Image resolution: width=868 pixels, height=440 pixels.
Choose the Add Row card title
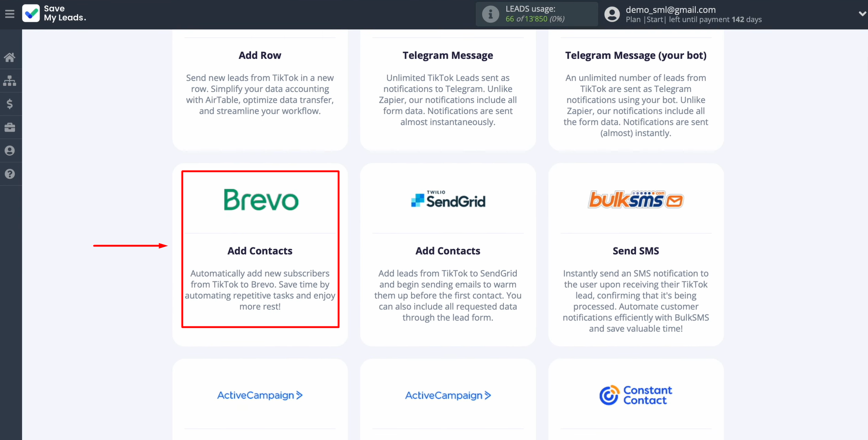[260, 56]
